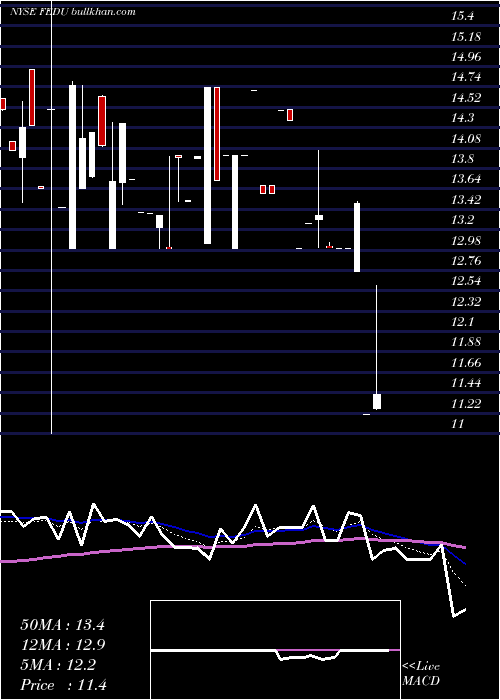Click the 11.22 price axis label

coord(466,404)
